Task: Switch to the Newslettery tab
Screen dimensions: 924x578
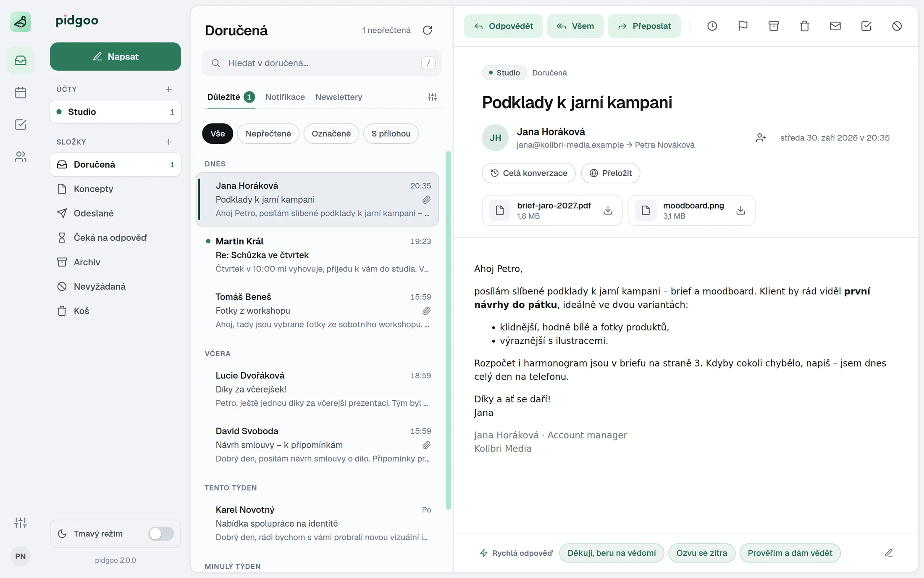Action: coord(339,97)
